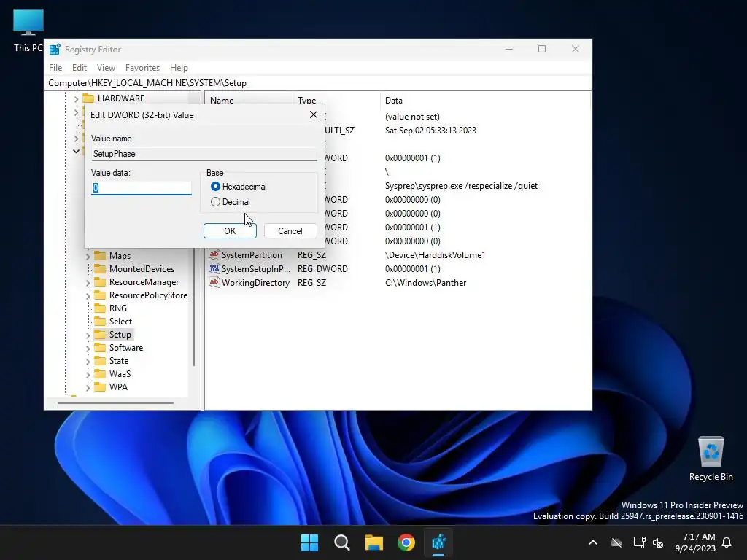Click the ResourceManager folder icon
The width and height of the screenshot is (747, 560).
coord(100,282)
